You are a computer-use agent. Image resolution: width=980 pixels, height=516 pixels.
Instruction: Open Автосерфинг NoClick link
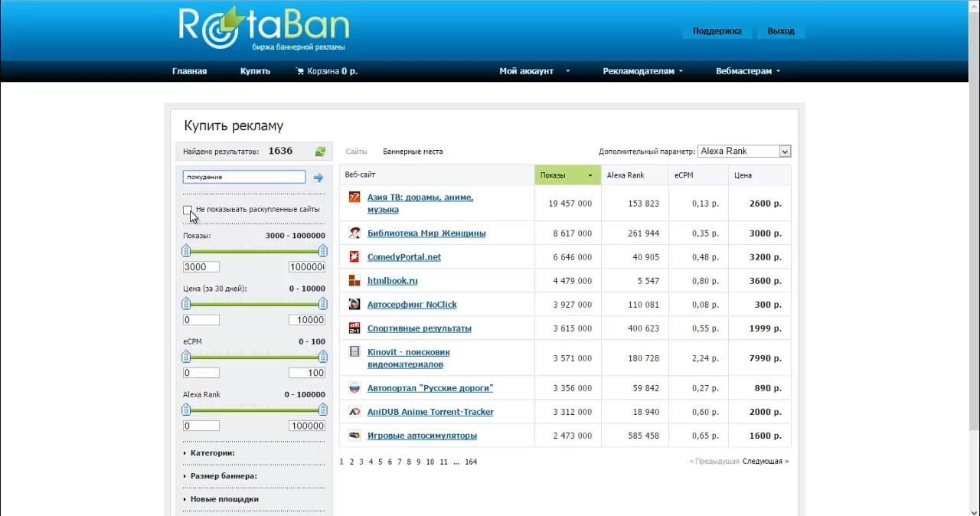(x=412, y=305)
